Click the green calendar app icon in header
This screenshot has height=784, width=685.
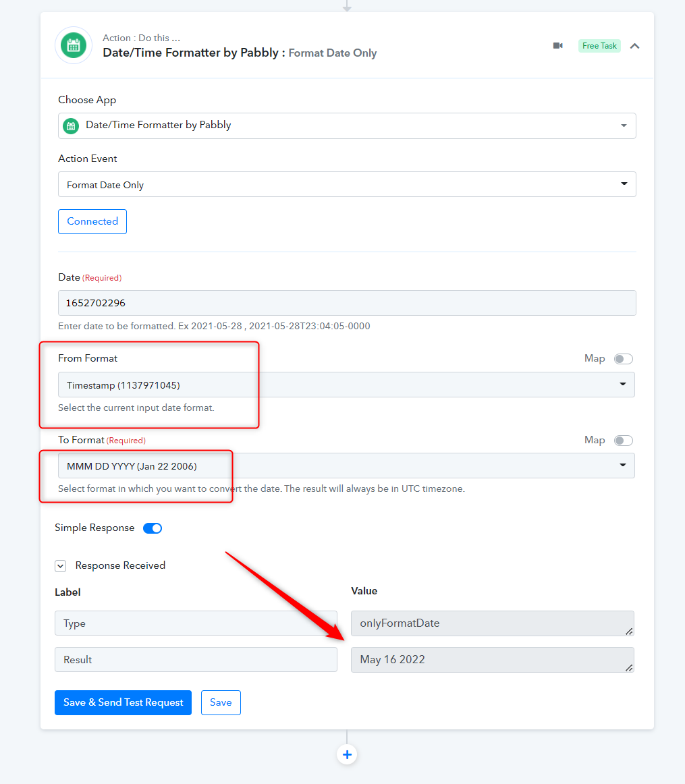(74, 45)
